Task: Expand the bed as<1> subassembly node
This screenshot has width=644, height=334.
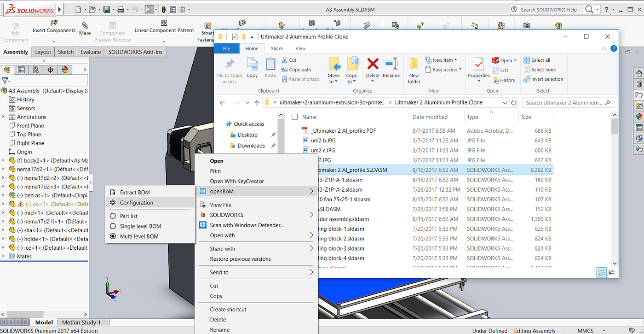Action: [4, 195]
